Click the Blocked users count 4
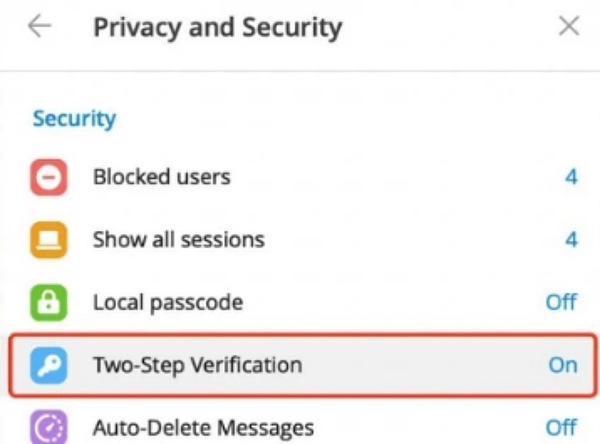Viewport: 600px width, 444px height. tap(571, 178)
